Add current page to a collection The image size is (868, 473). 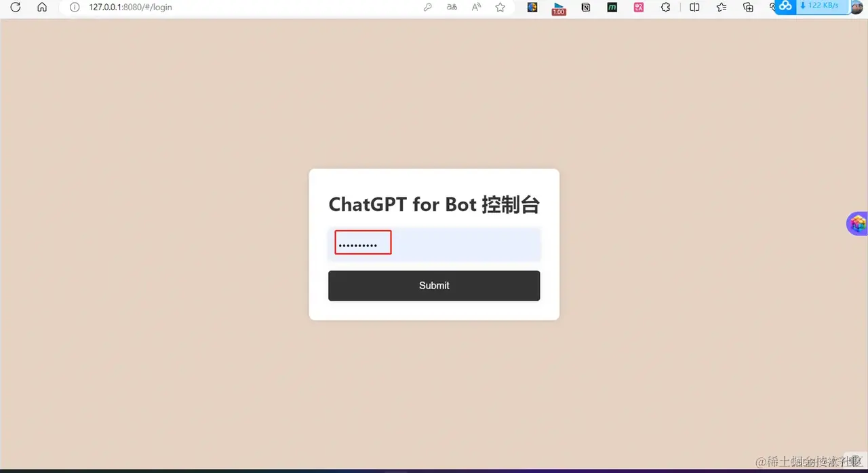coord(748,7)
